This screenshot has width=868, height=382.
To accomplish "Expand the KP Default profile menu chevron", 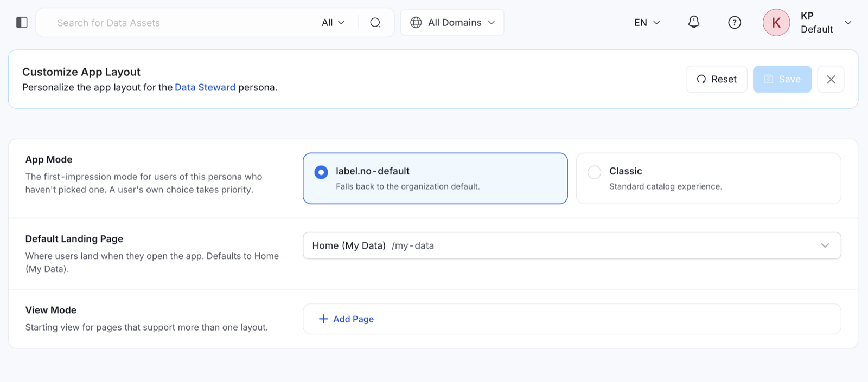I will [x=848, y=22].
